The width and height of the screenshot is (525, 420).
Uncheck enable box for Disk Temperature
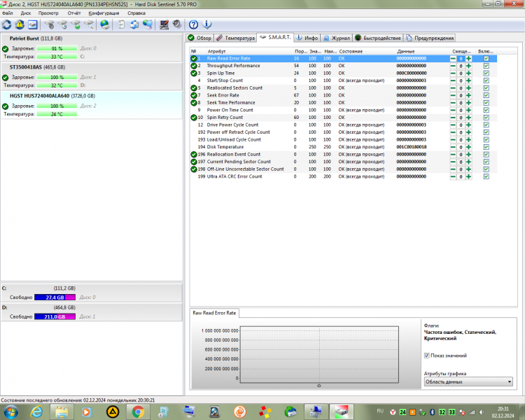(486, 147)
